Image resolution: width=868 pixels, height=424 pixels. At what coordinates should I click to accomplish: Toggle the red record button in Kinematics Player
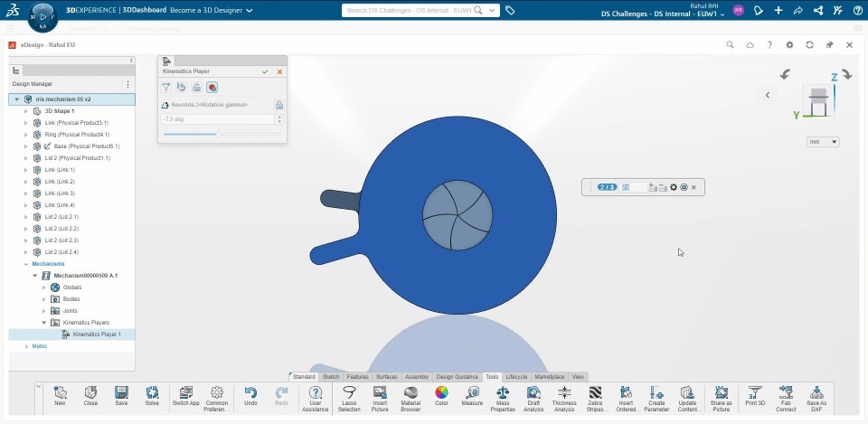[212, 88]
